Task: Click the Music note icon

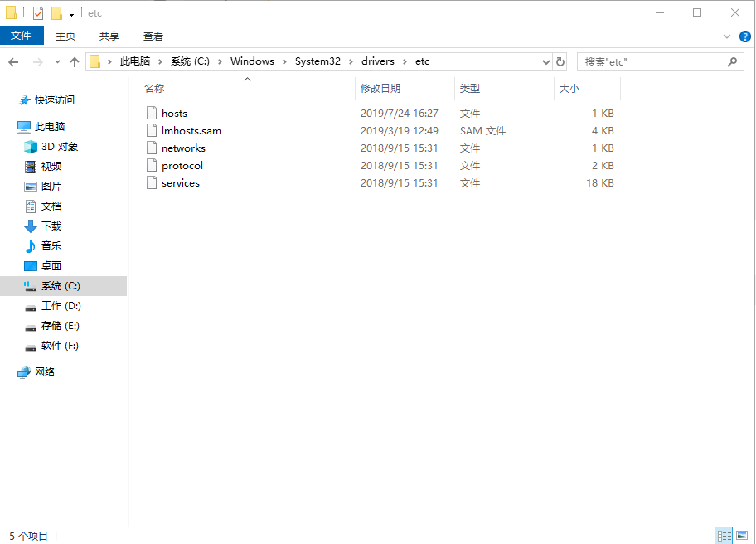Action: [31, 246]
